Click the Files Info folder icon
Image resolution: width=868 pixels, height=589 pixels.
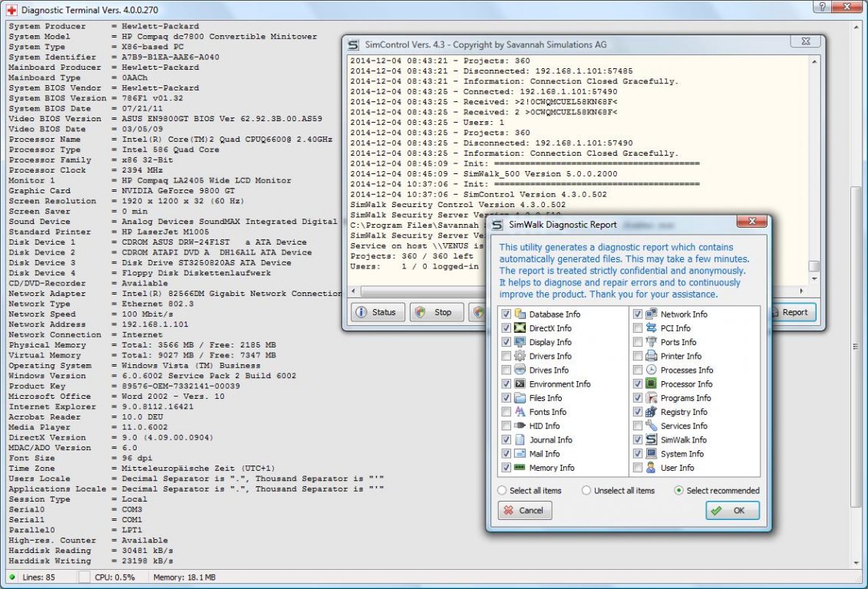pyautogui.click(x=520, y=397)
